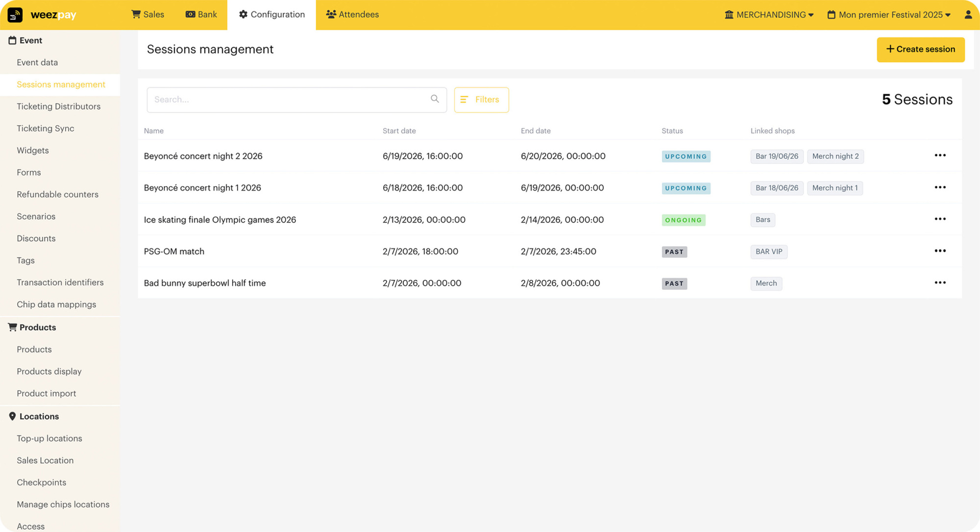
Task: Select the Attendees people icon
Action: coord(331,14)
